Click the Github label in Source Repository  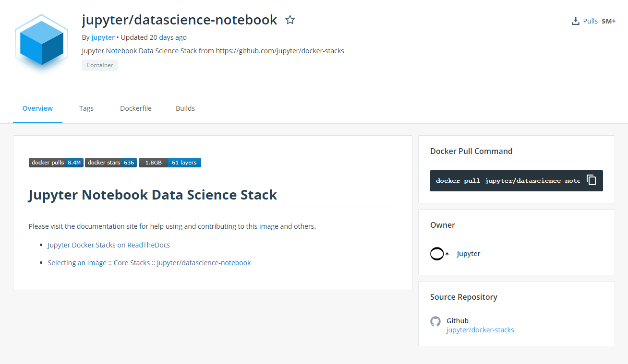pyautogui.click(x=458, y=321)
